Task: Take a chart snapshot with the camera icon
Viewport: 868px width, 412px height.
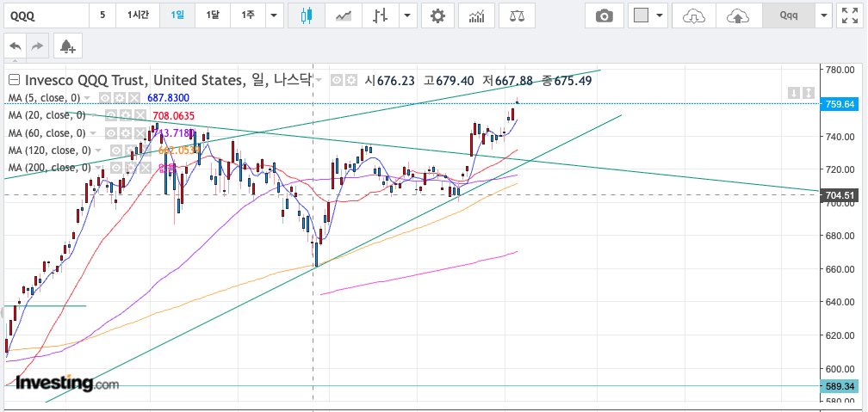Action: pyautogui.click(x=604, y=16)
